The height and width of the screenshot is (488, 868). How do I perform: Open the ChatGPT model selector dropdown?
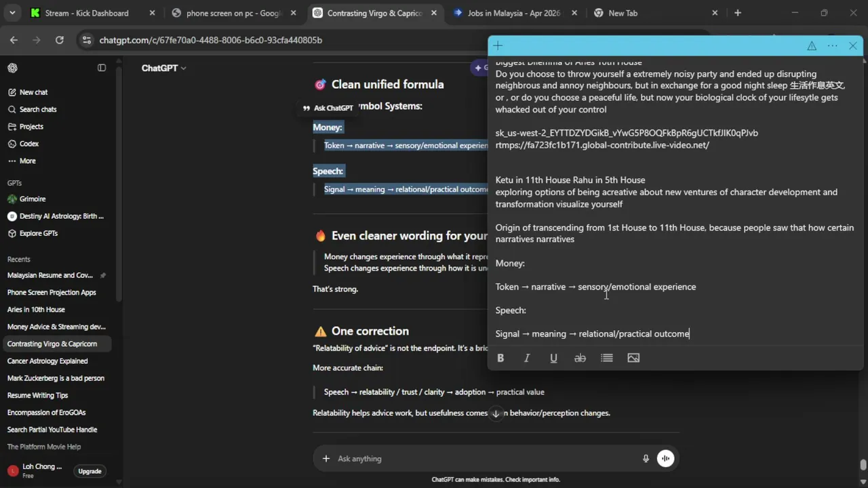click(x=163, y=68)
